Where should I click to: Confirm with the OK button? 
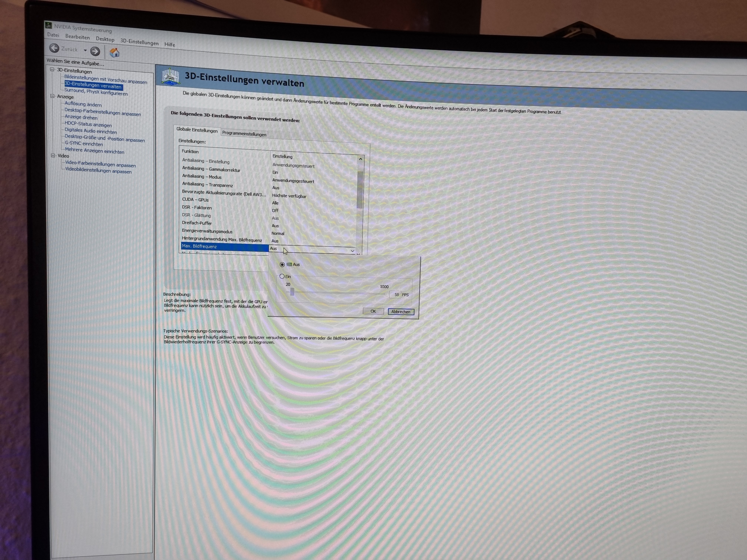pos(373,311)
